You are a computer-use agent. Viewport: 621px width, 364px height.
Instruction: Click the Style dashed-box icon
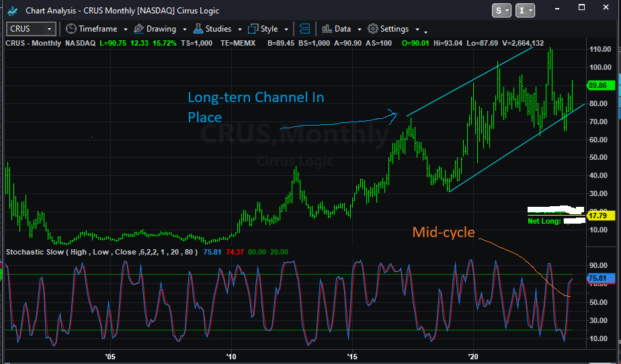[x=253, y=29]
